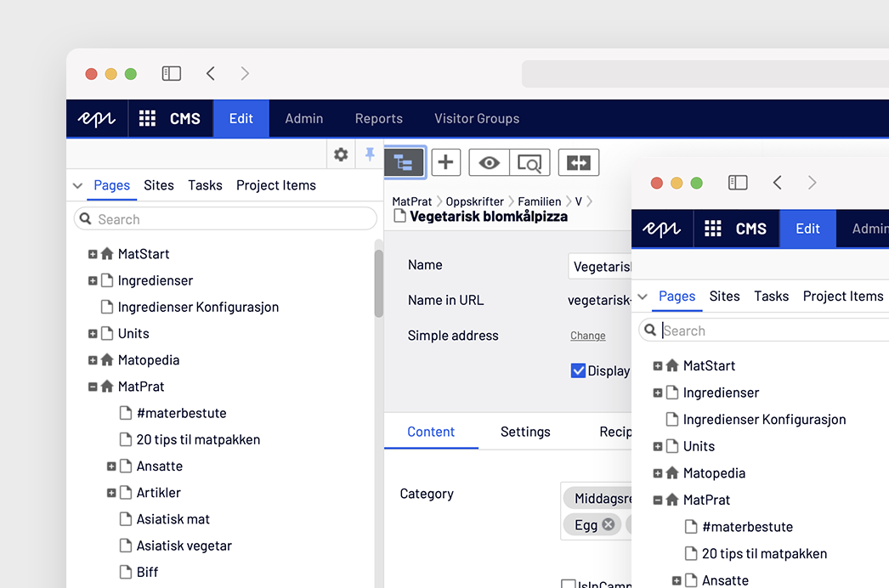Expand Ansatte node in back window

[111, 466]
